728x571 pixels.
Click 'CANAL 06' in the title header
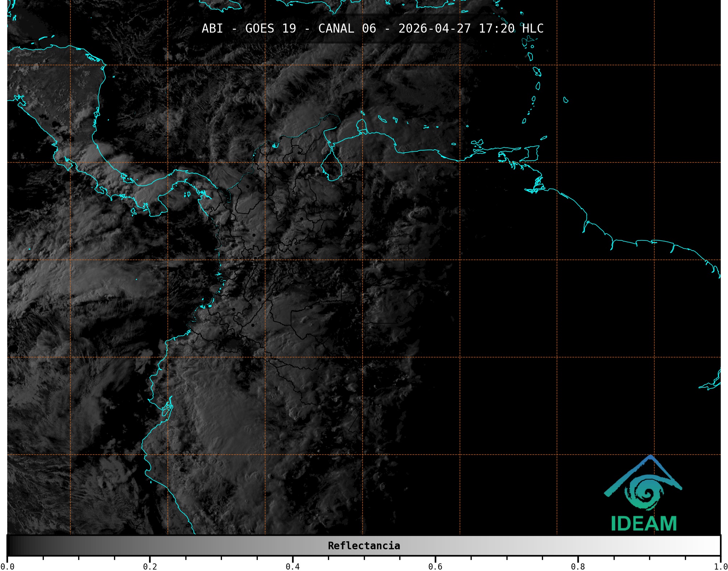(347, 29)
